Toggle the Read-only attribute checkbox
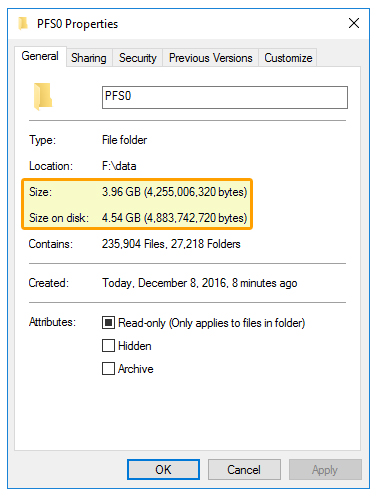This screenshot has height=496, width=376. tap(108, 323)
